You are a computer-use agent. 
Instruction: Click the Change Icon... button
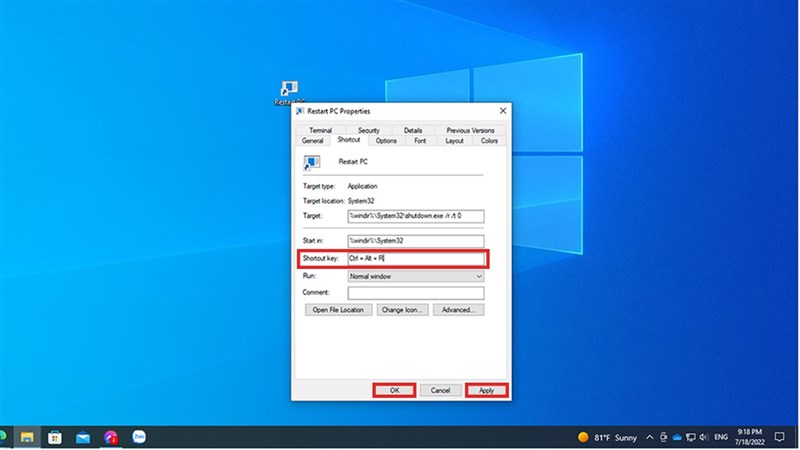(403, 310)
